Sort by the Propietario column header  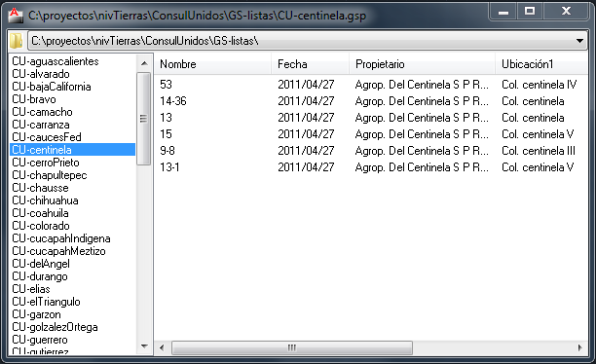coord(422,64)
